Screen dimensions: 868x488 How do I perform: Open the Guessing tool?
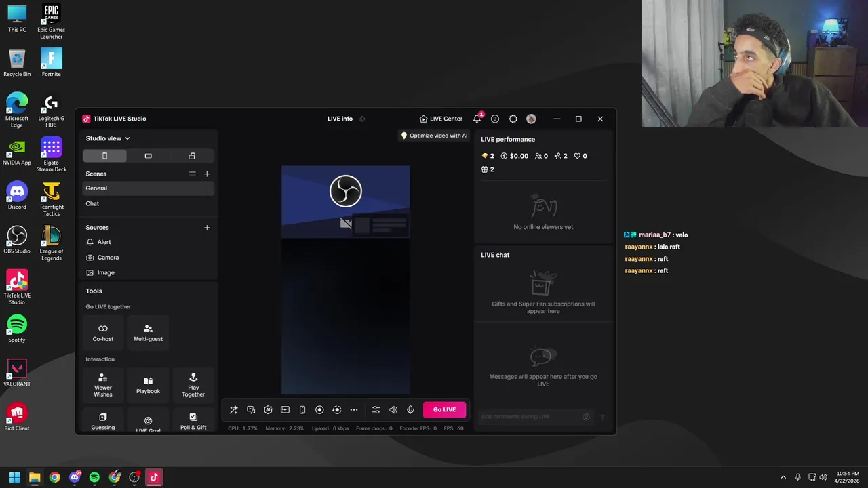(x=103, y=421)
